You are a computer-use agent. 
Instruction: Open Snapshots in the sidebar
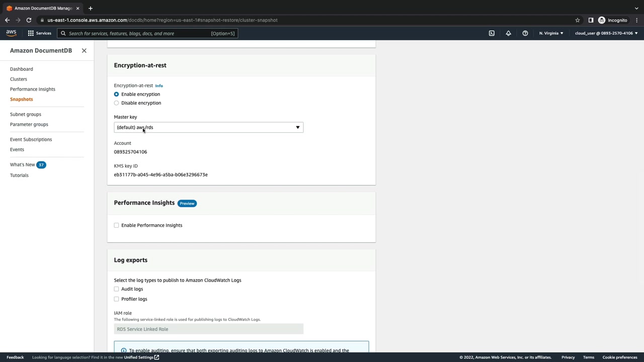coord(21,99)
